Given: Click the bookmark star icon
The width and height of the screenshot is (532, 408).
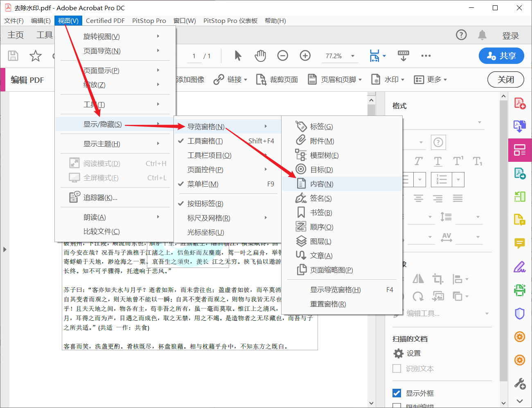Looking at the screenshot, I should click(36, 56).
